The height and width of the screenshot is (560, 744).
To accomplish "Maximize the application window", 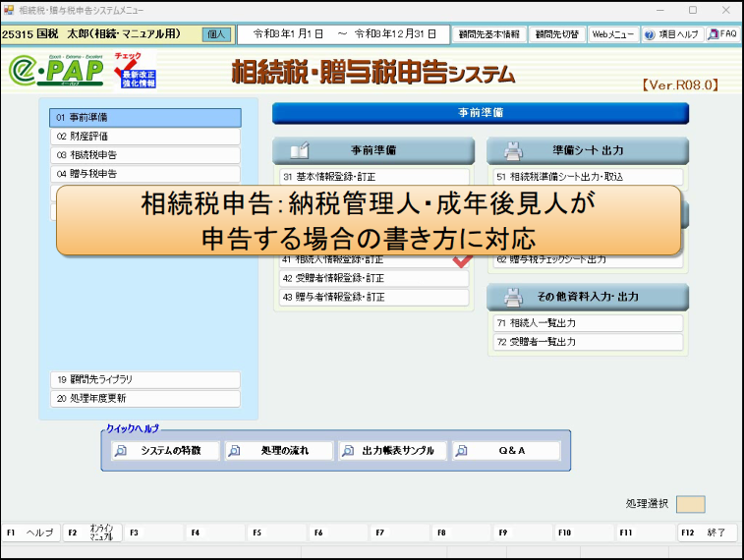I will pos(693,10).
